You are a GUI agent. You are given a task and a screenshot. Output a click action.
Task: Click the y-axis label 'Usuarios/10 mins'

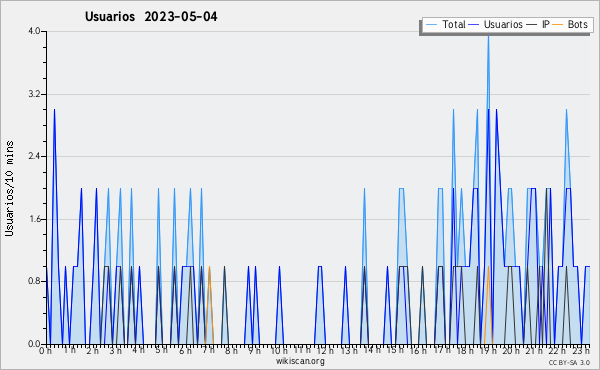9,189
